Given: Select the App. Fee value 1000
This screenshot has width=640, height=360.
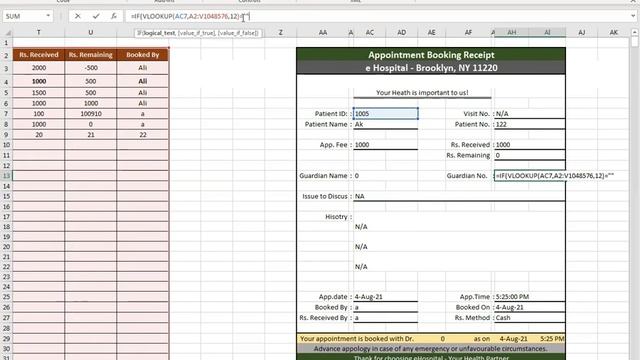Looking at the screenshot, I should pos(386,145).
